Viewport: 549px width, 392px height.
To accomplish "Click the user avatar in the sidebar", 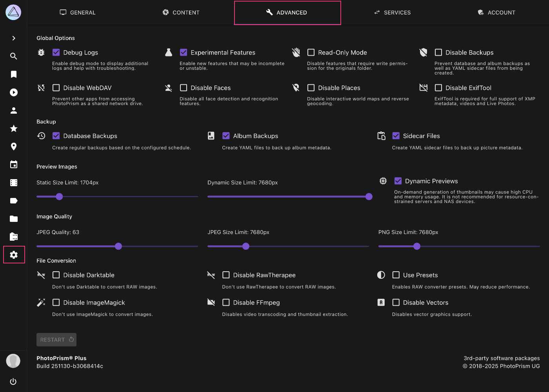I will tap(13, 361).
